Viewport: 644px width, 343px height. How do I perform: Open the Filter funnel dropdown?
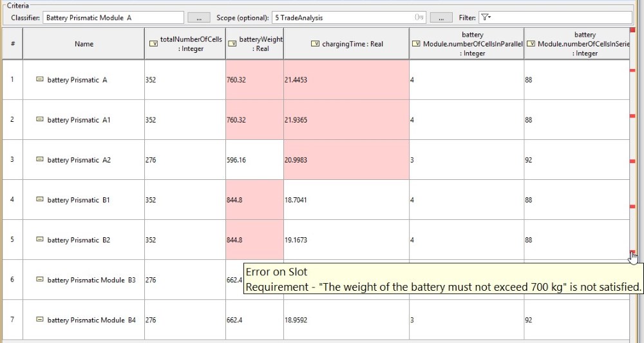486,17
